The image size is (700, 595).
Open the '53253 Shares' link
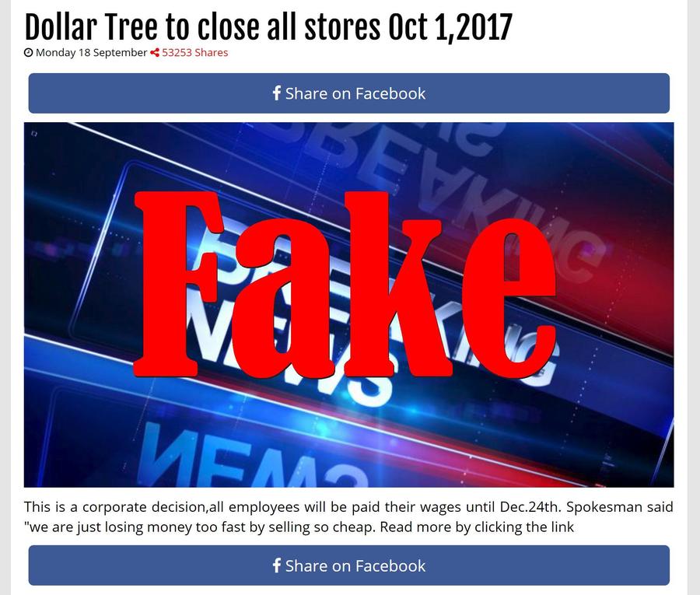pyautogui.click(x=194, y=53)
